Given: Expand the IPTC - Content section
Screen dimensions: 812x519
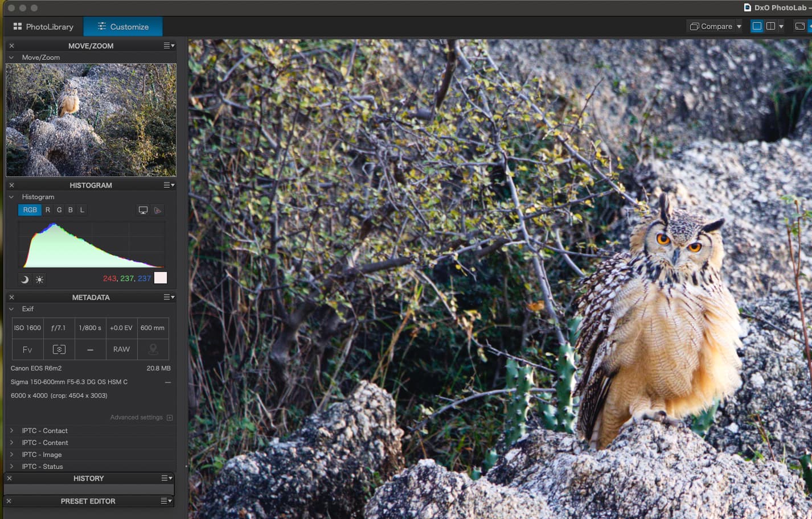Looking at the screenshot, I should click(91, 443).
